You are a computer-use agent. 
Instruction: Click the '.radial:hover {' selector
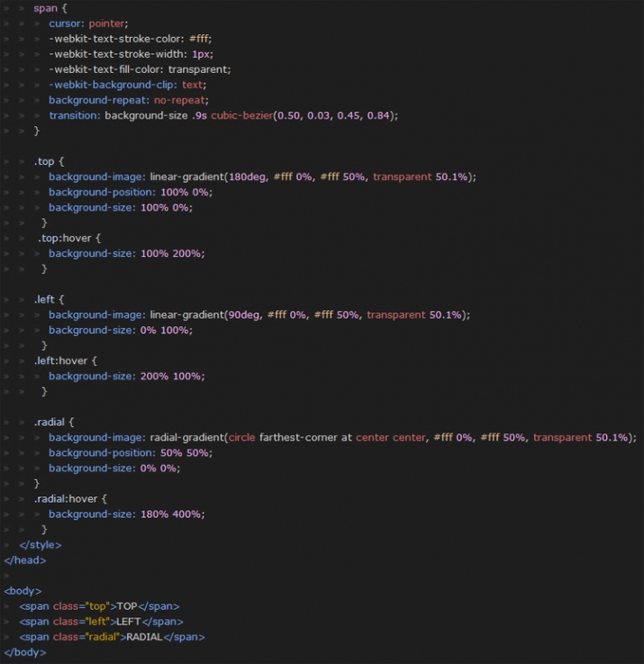coord(70,499)
